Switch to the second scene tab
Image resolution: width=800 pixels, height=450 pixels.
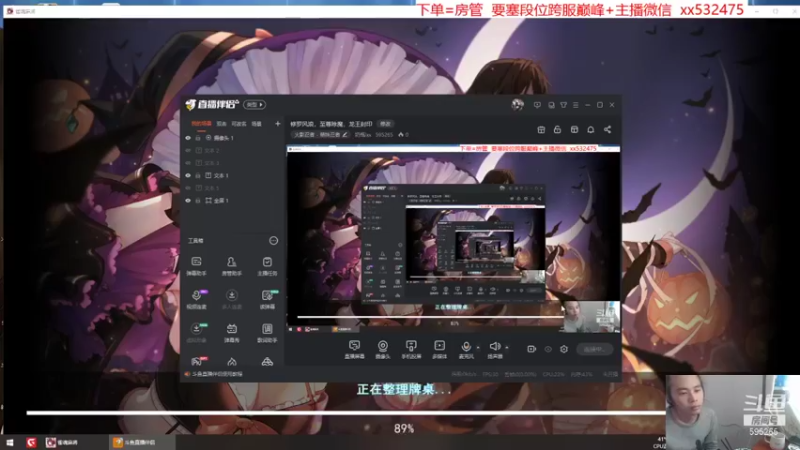click(x=221, y=123)
